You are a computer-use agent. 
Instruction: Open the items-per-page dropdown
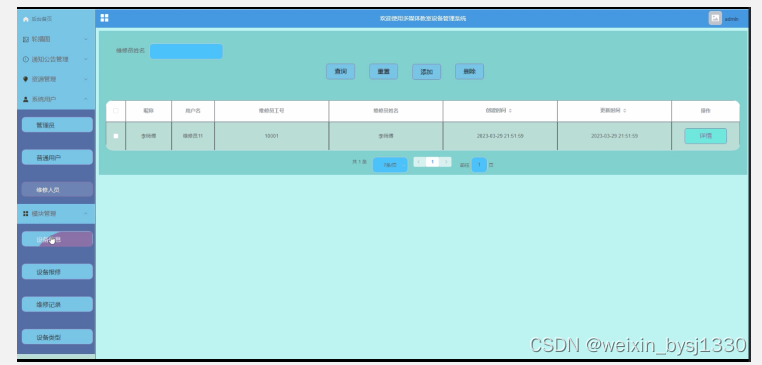click(390, 165)
